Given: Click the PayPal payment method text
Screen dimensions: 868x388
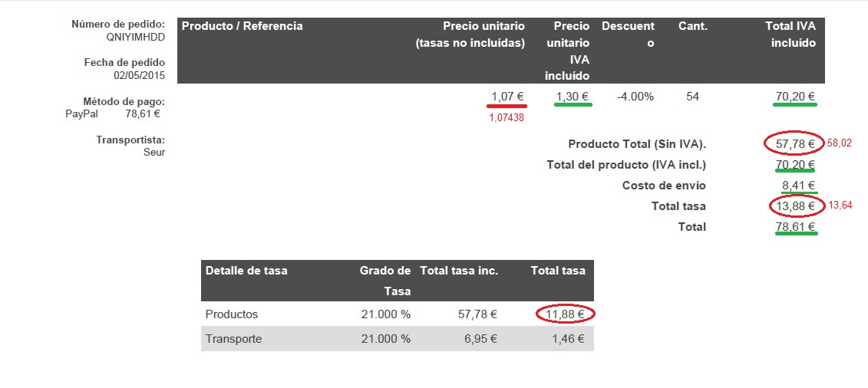Looking at the screenshot, I should click(x=81, y=114).
